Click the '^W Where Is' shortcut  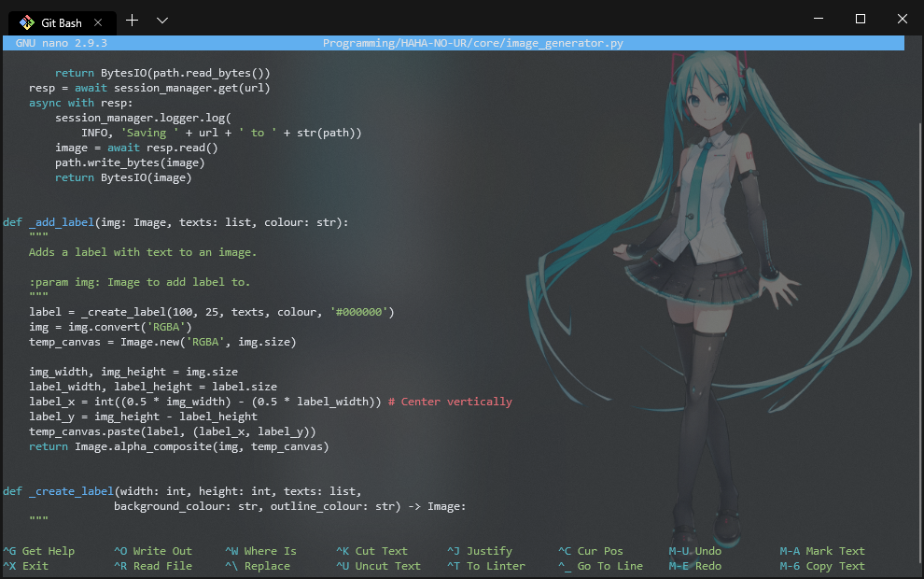260,551
